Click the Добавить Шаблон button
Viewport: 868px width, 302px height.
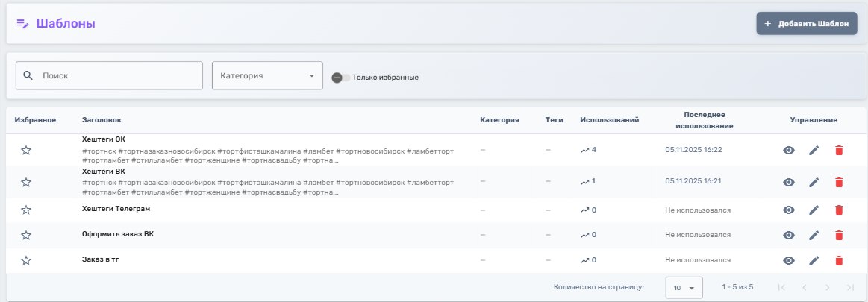(x=806, y=24)
